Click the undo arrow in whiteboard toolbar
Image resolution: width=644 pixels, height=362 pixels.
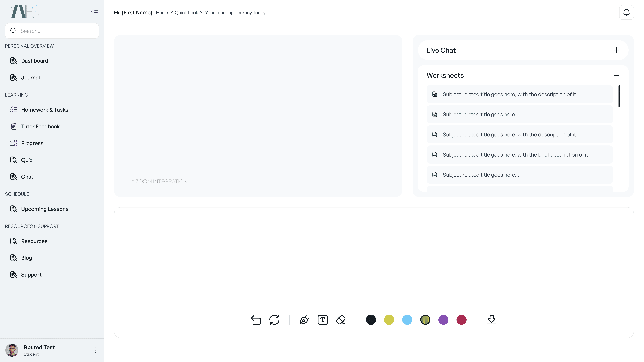[256, 320]
